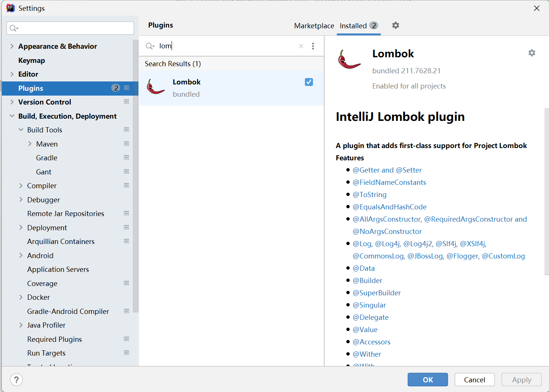
Task: Click the Cancel button
Action: [475, 380]
